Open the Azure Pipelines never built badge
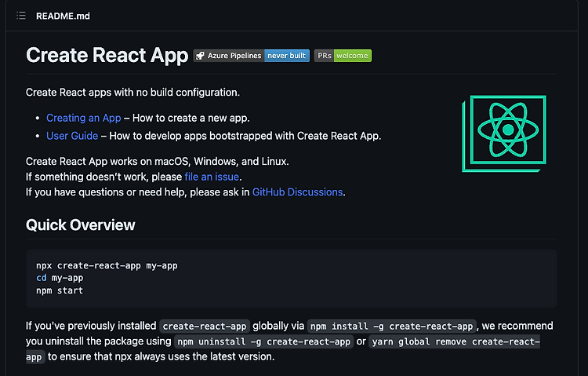 [x=251, y=56]
